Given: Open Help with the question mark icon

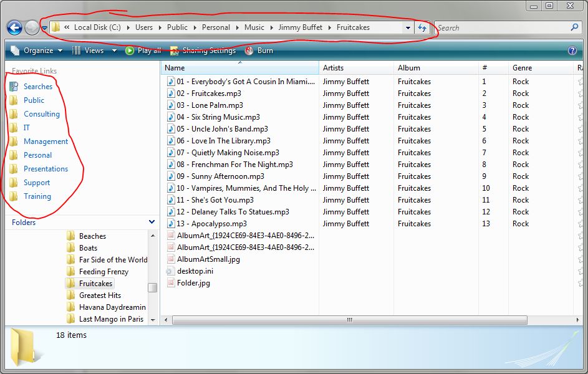Looking at the screenshot, I should coord(572,50).
